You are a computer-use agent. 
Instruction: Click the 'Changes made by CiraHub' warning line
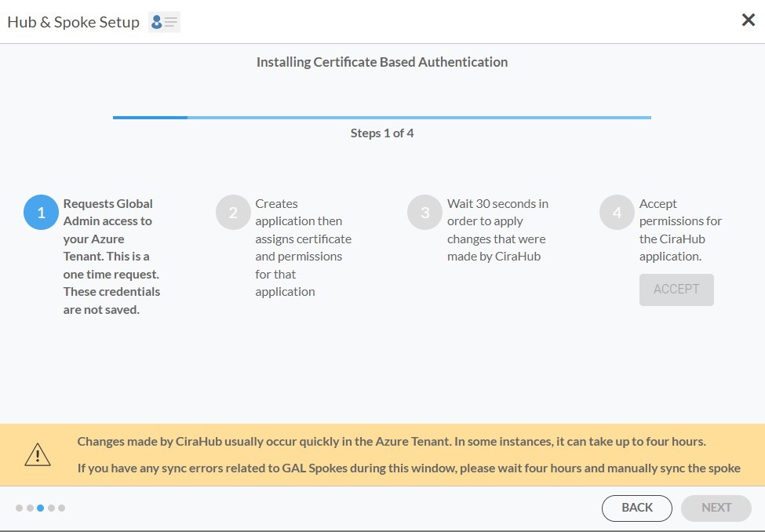point(392,442)
